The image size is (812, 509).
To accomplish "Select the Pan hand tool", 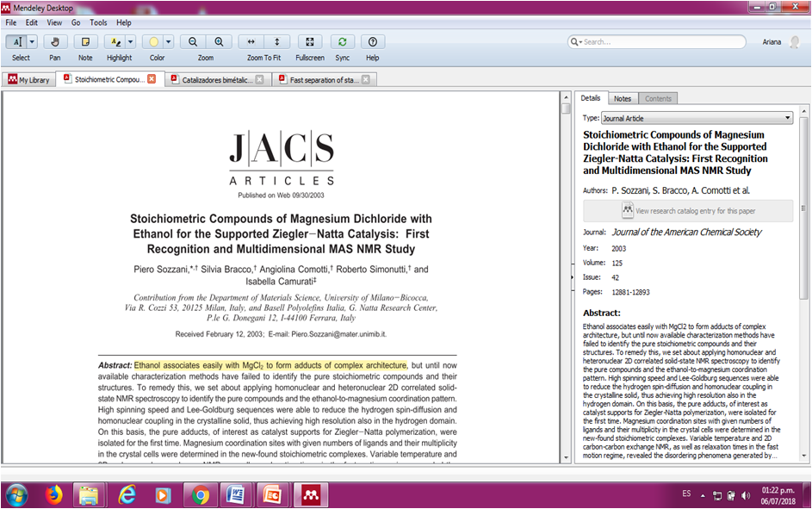I will tap(55, 42).
